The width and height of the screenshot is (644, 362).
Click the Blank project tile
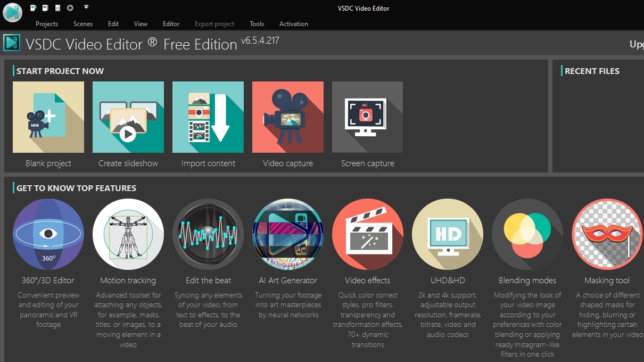(48, 117)
